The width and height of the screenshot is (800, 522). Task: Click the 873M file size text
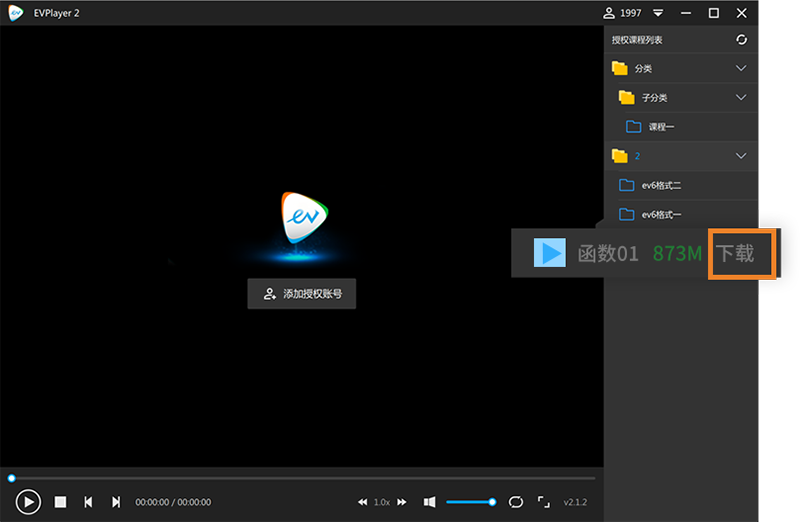click(x=677, y=254)
